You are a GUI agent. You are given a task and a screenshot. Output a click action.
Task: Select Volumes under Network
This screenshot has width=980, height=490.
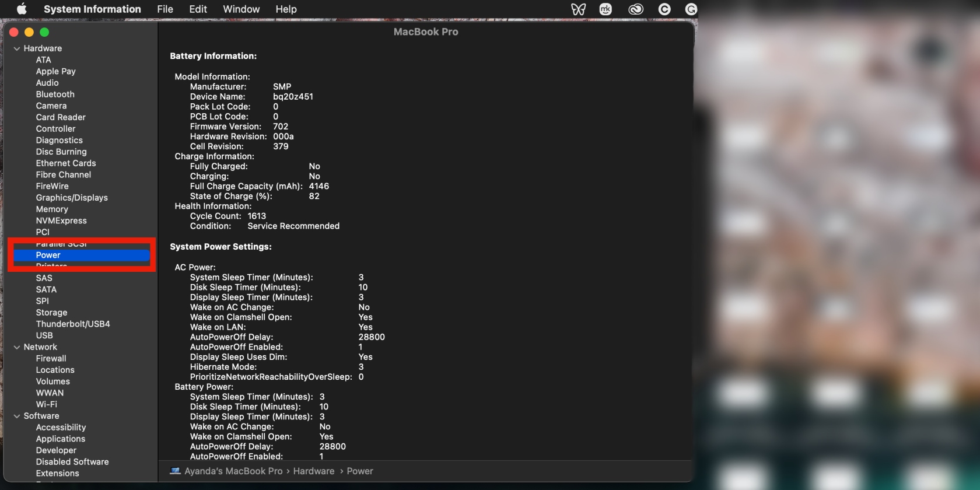pos(53,381)
